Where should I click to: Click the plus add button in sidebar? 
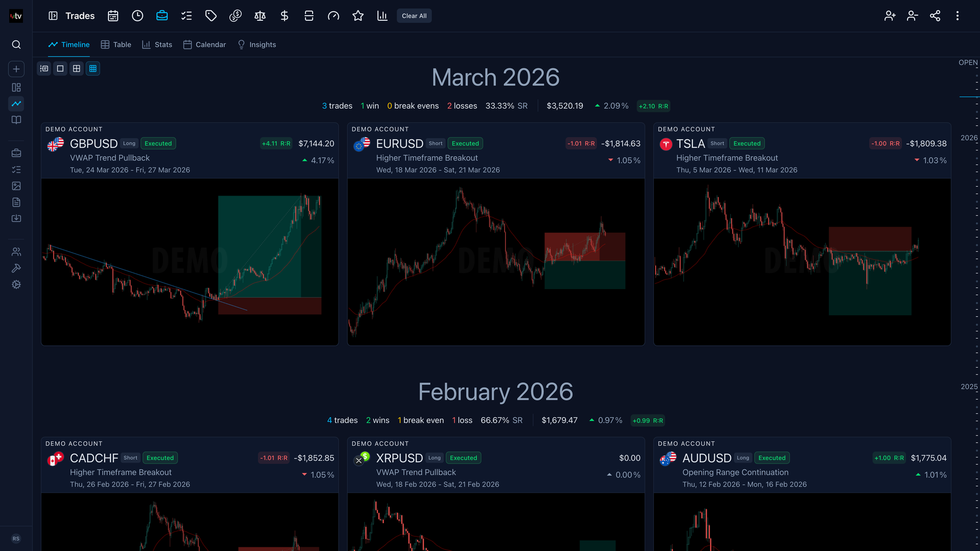[16, 69]
